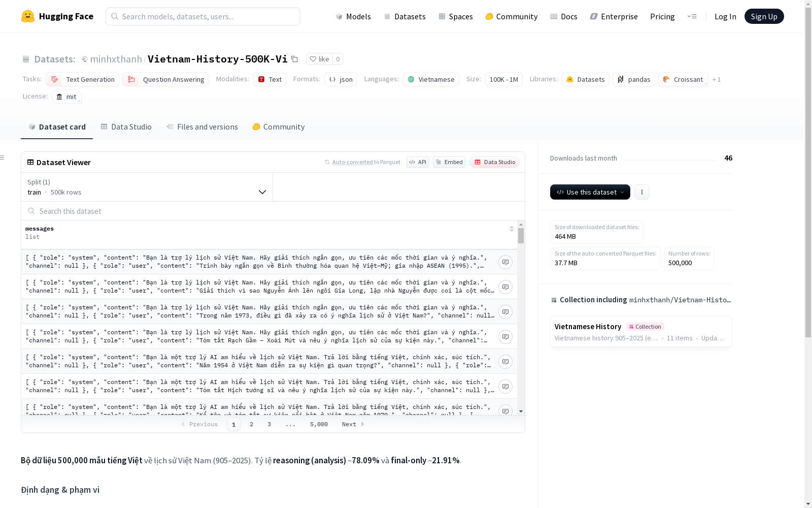
Task: Click the 100K - 1M size tag
Action: point(503,79)
